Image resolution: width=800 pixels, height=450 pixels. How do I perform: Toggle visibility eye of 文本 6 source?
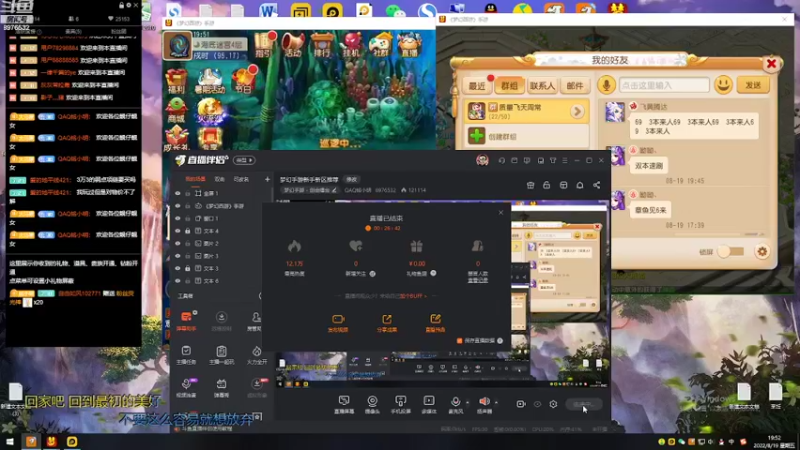coord(178,281)
